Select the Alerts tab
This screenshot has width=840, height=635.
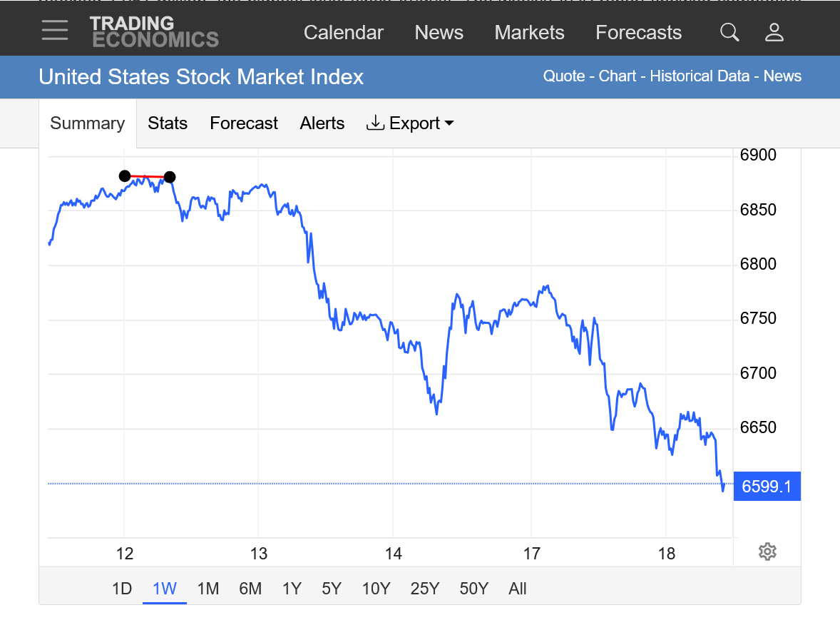point(322,123)
